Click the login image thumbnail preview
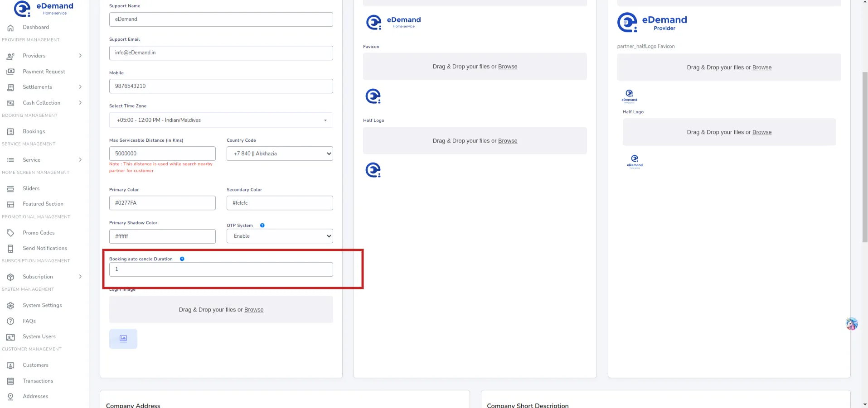Screen dimensions: 868x408 (x=123, y=339)
